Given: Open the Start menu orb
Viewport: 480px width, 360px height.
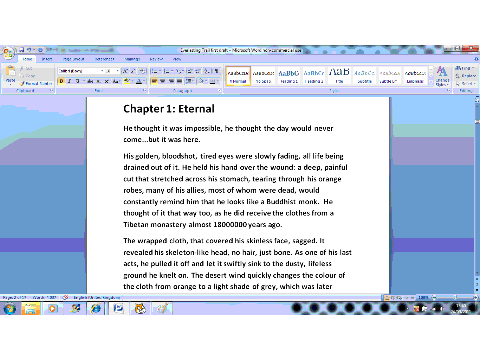Looking at the screenshot, I should pos(10,309).
